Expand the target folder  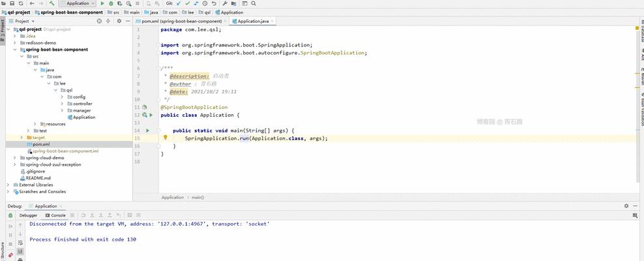point(22,137)
